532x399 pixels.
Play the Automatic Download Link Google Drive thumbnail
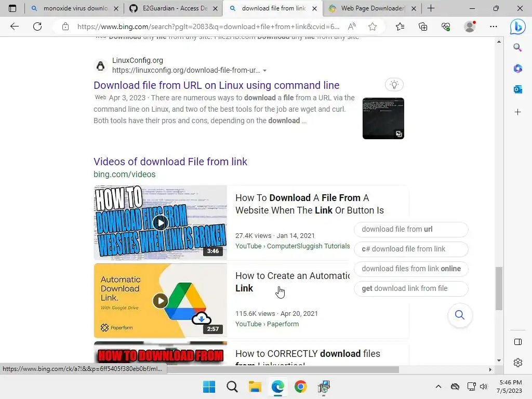click(160, 301)
